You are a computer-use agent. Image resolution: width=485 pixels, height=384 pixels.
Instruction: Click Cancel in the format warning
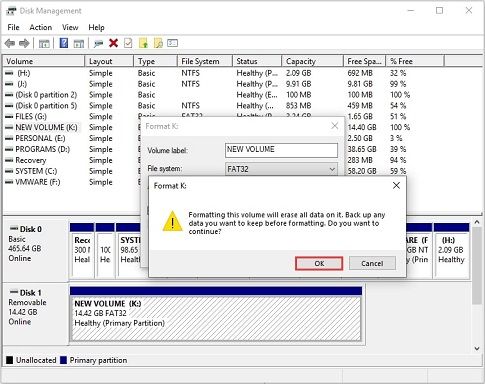pyautogui.click(x=372, y=263)
